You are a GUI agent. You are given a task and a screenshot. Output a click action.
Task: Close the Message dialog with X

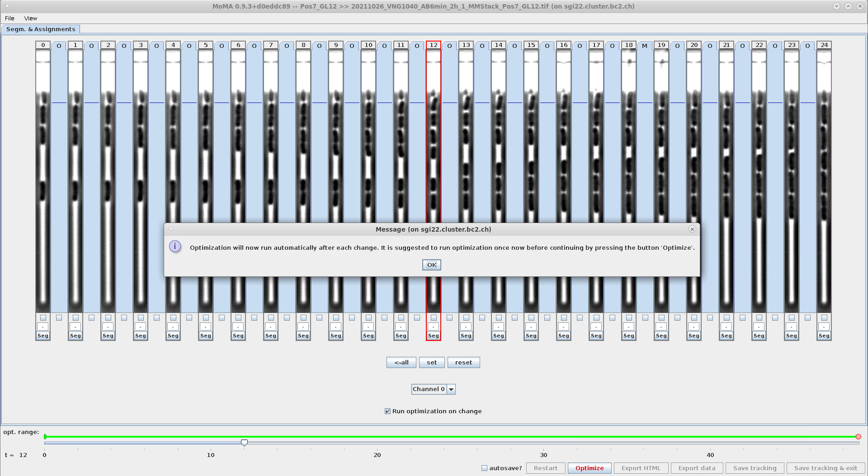692,229
